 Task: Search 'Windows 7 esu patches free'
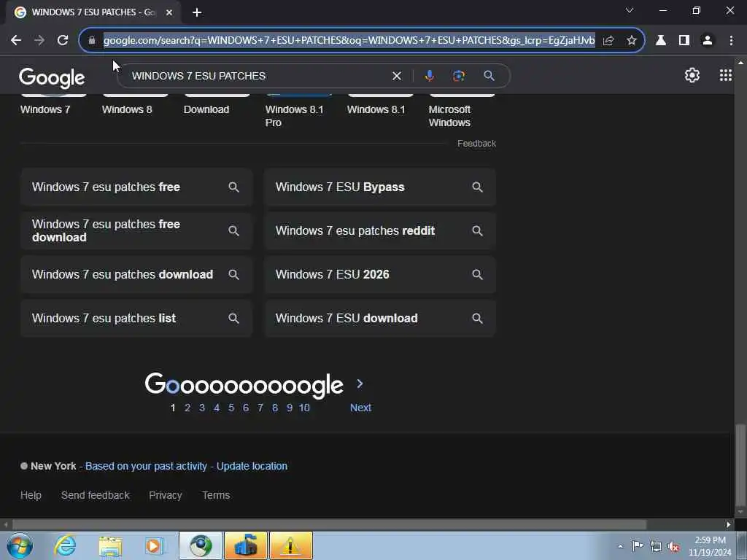(136, 187)
